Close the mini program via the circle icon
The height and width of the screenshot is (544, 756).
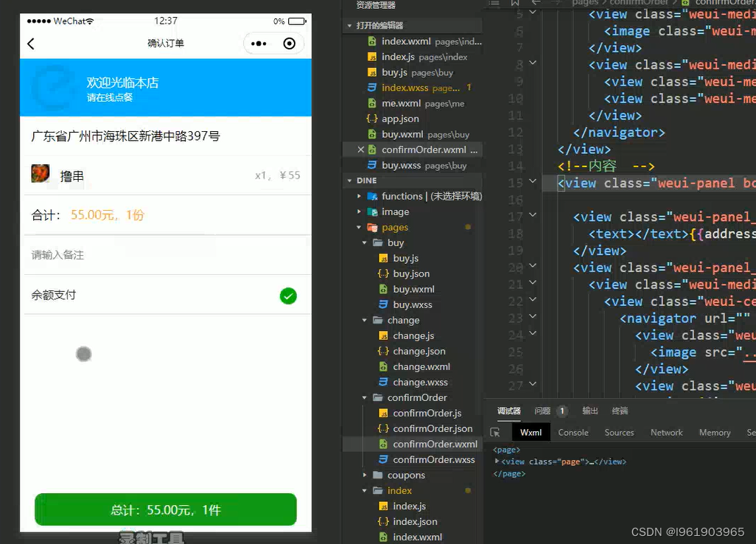pyautogui.click(x=290, y=44)
